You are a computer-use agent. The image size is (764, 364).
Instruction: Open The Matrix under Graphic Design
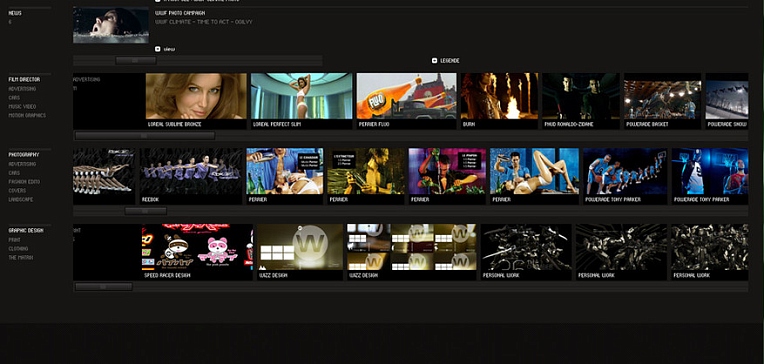[21, 258]
